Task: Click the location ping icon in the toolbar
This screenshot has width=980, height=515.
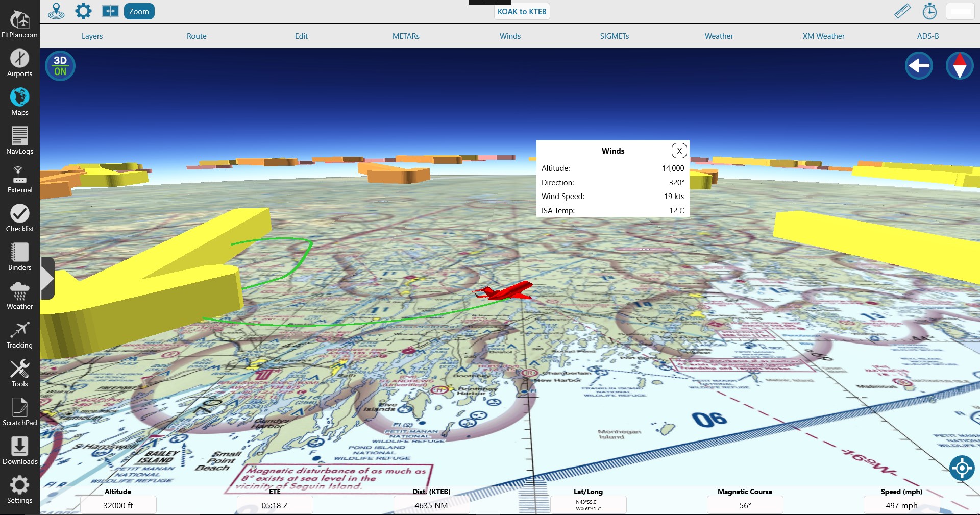Action: point(56,11)
